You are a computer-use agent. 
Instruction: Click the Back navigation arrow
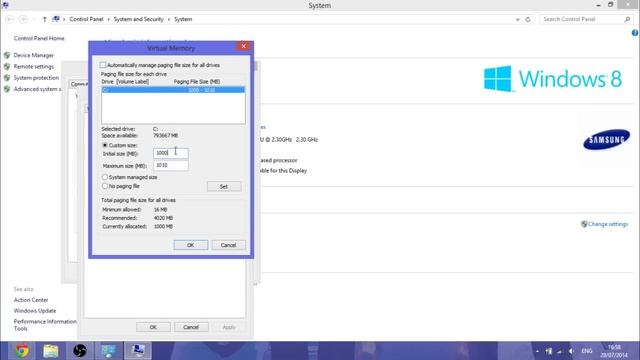tap(10, 19)
